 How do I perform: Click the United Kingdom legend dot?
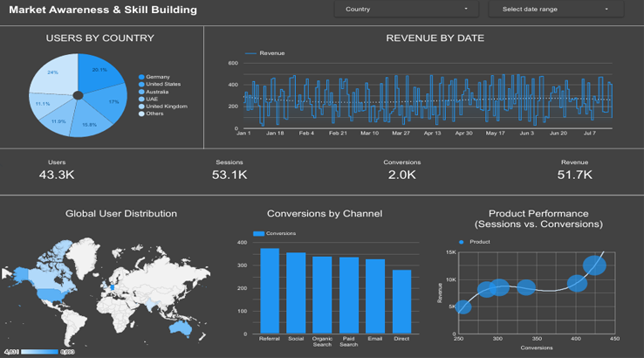coord(141,107)
